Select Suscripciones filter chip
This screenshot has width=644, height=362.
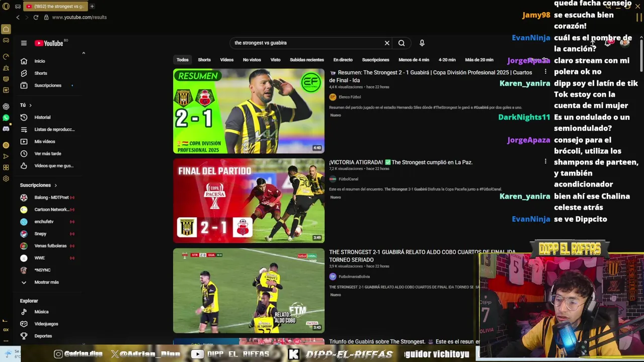pyautogui.click(x=376, y=60)
